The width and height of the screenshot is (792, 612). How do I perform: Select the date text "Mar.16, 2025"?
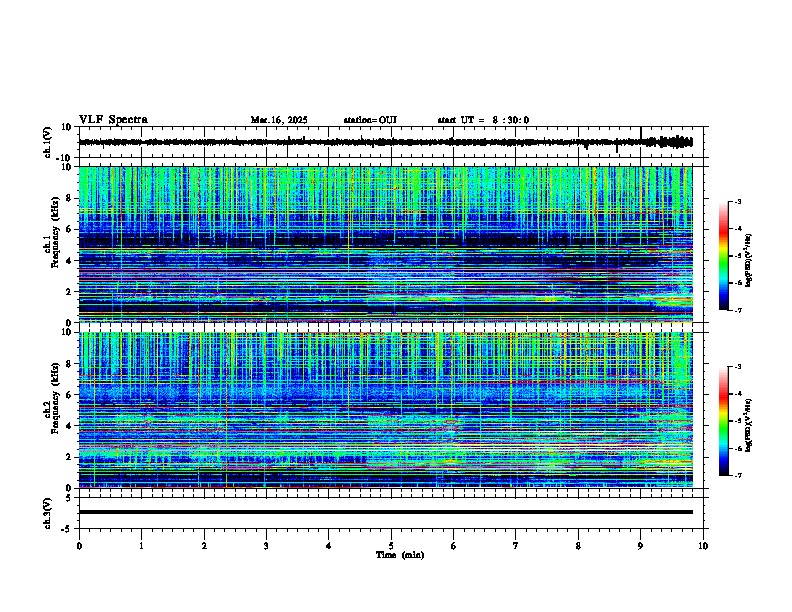coord(279,120)
